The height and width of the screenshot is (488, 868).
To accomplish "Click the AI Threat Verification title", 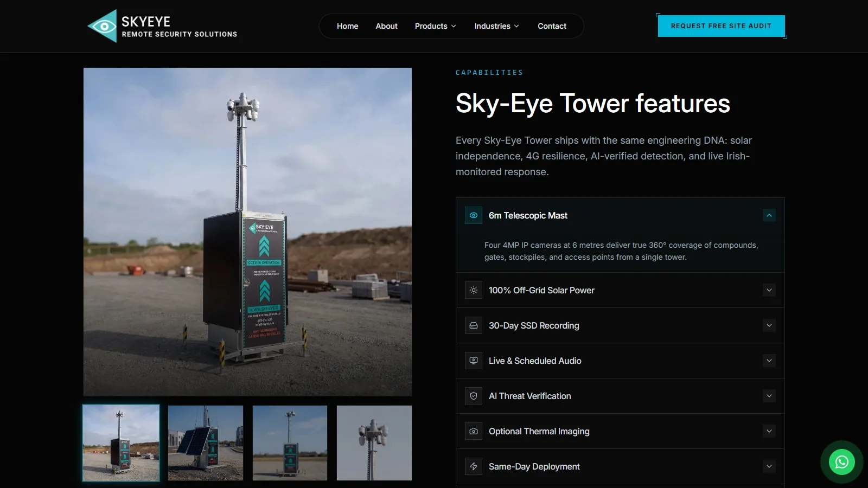I will pyautogui.click(x=529, y=396).
